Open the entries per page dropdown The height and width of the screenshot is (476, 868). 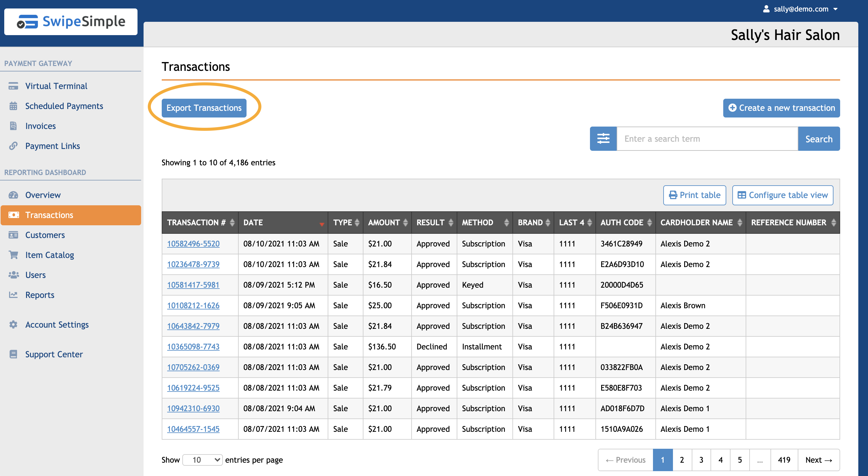pos(203,460)
